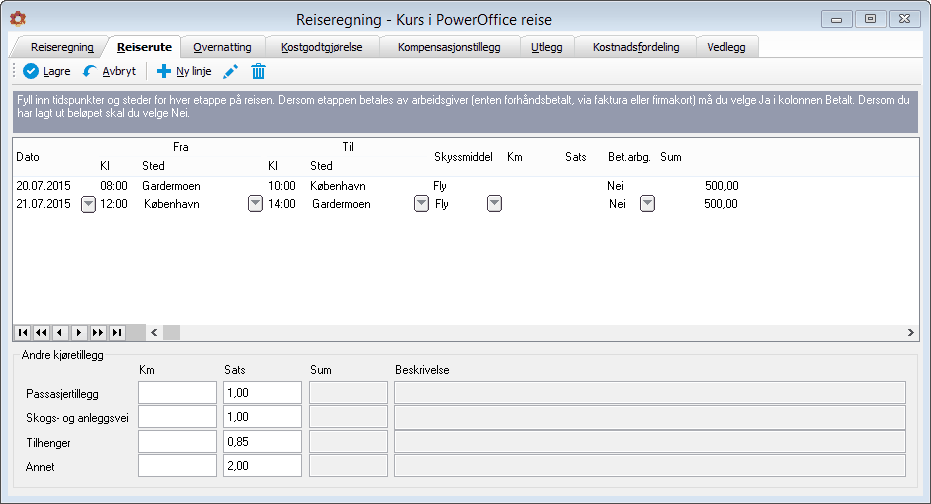Screen dimensions: 931x504
Task: Open the Vedlegg tab
Action: [x=726, y=47]
